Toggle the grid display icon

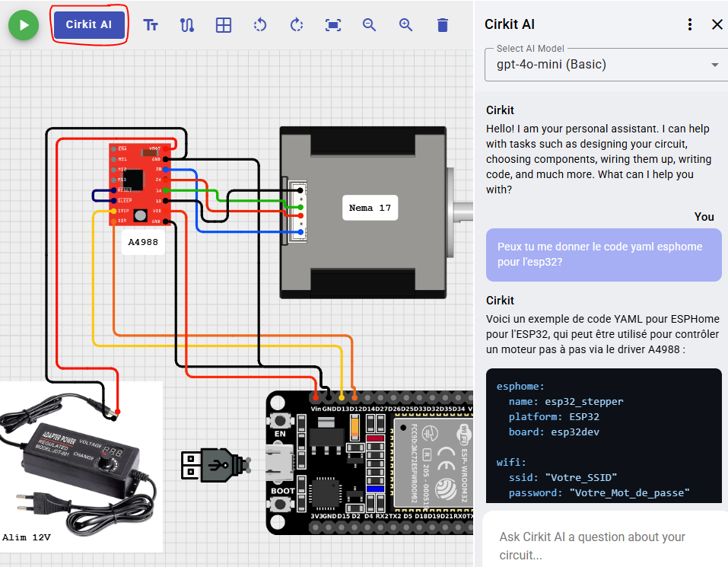coord(224,24)
